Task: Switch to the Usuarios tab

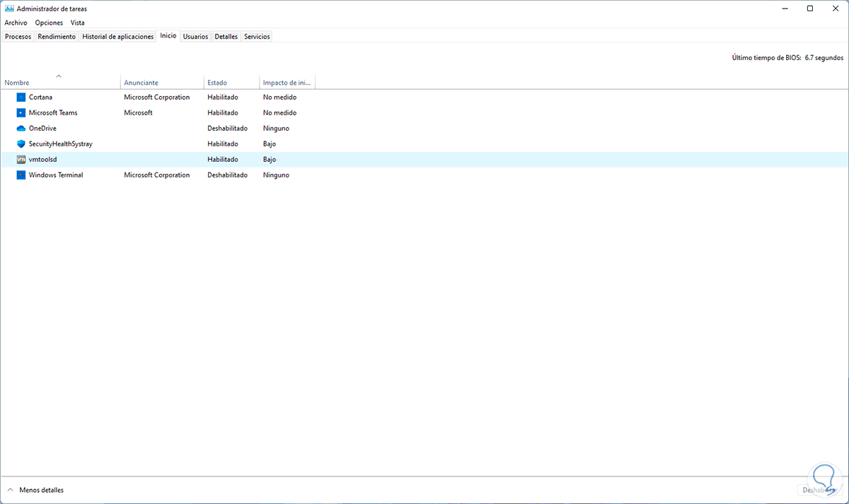Action: pos(195,36)
